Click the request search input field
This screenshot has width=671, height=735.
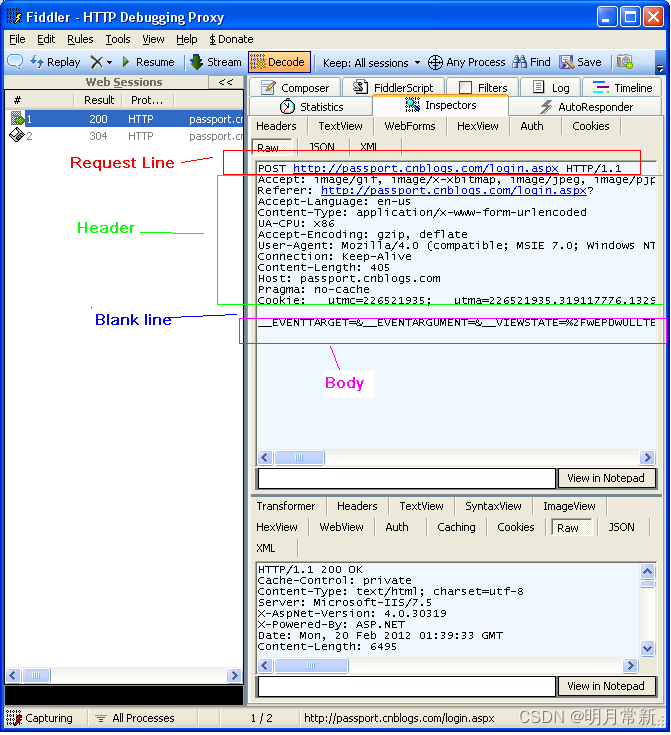(x=407, y=478)
